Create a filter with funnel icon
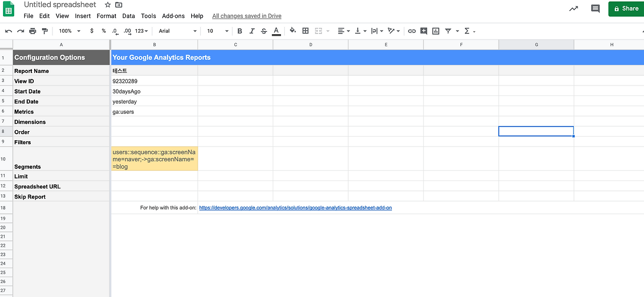The width and height of the screenshot is (644, 297). click(448, 31)
